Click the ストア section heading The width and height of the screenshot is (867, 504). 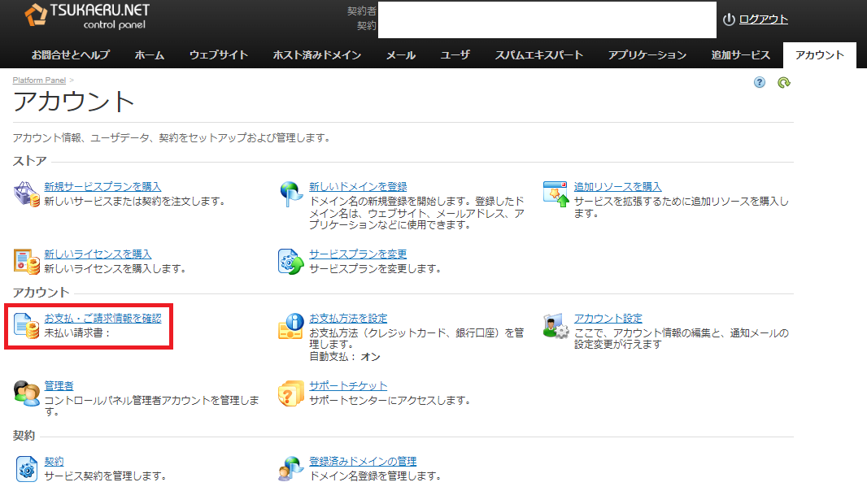coord(30,162)
